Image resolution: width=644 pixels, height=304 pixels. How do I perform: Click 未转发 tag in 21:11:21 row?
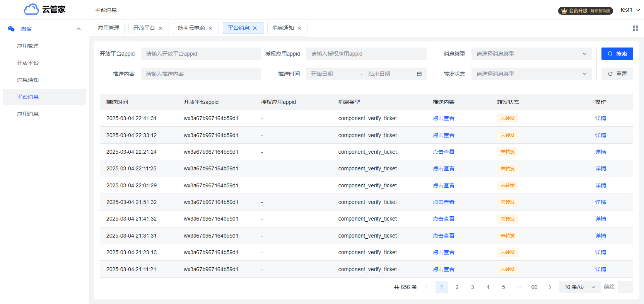coord(507,269)
